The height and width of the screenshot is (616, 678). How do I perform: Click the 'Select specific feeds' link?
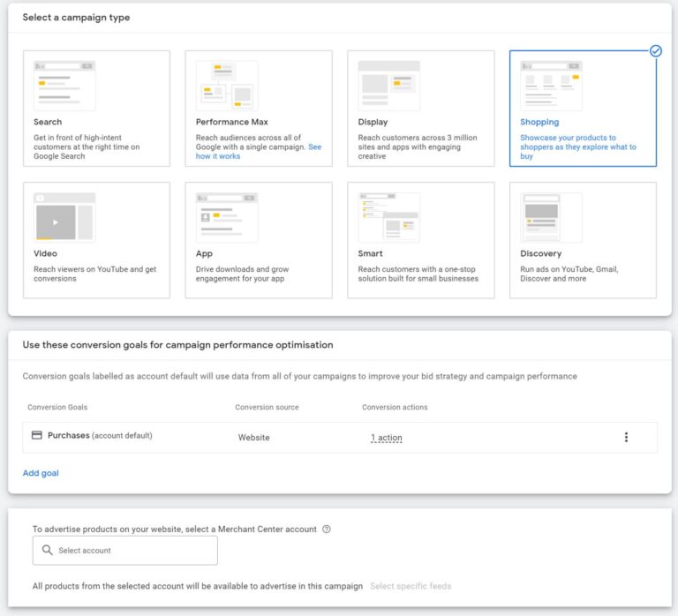(411, 586)
